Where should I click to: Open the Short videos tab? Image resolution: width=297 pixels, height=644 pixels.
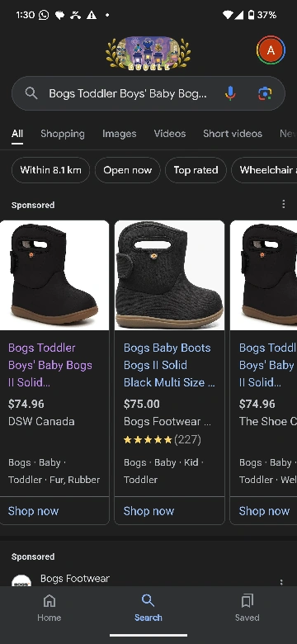(233, 134)
